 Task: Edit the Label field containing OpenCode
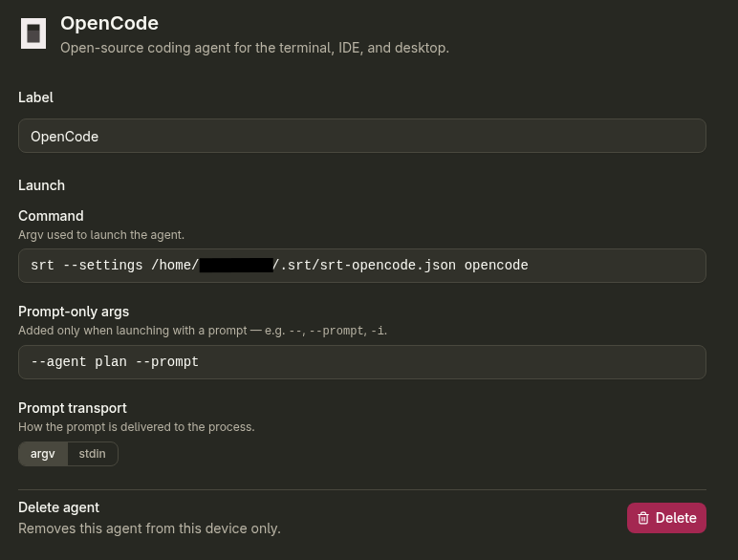pos(362,136)
